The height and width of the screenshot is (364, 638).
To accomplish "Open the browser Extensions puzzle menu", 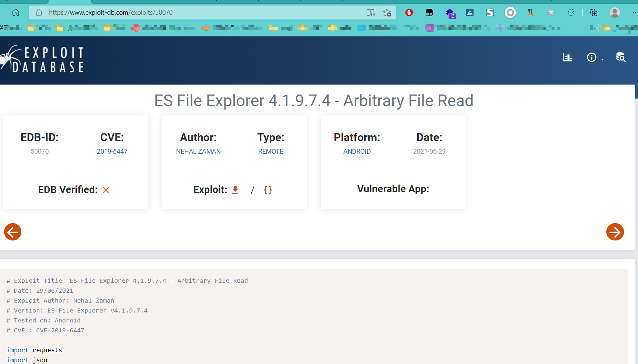I will coord(571,13).
